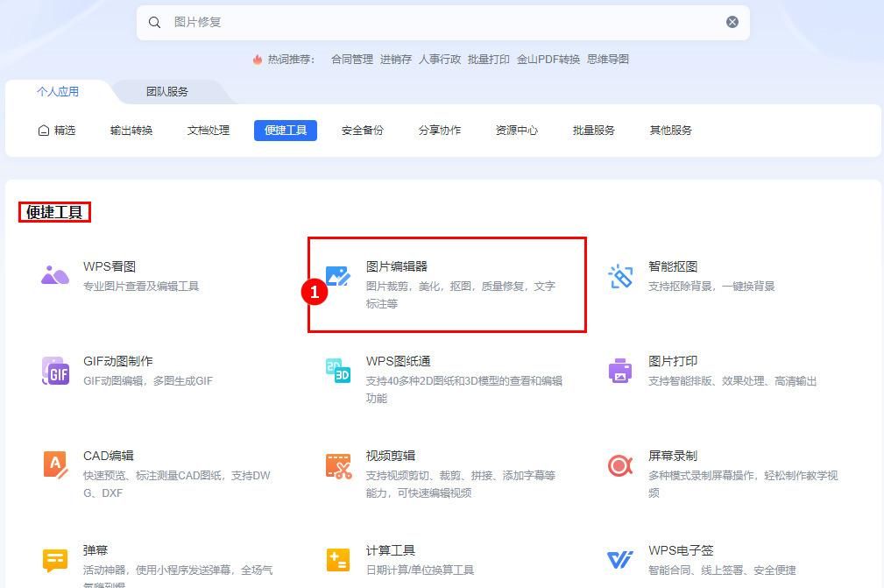Open the 图片打印 printer icon
Image resolution: width=884 pixels, height=588 pixels.
click(x=620, y=371)
